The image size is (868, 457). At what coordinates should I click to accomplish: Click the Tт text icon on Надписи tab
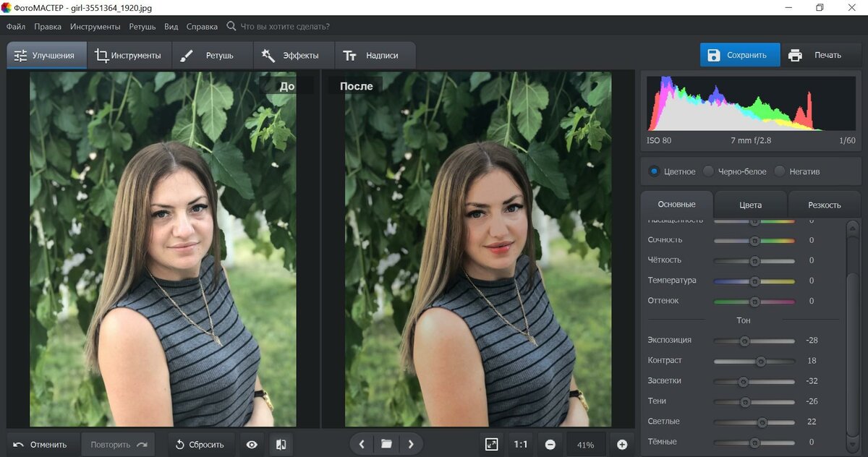pyautogui.click(x=350, y=56)
